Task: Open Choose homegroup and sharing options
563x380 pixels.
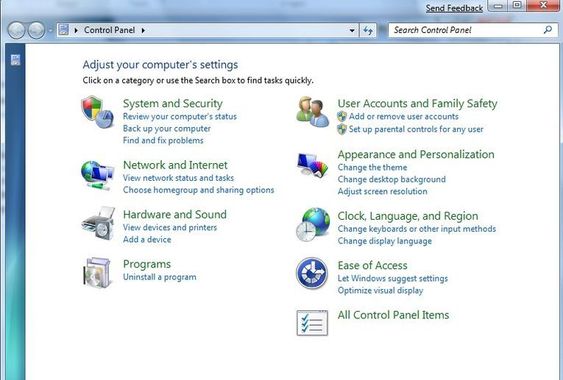Action: tap(199, 190)
